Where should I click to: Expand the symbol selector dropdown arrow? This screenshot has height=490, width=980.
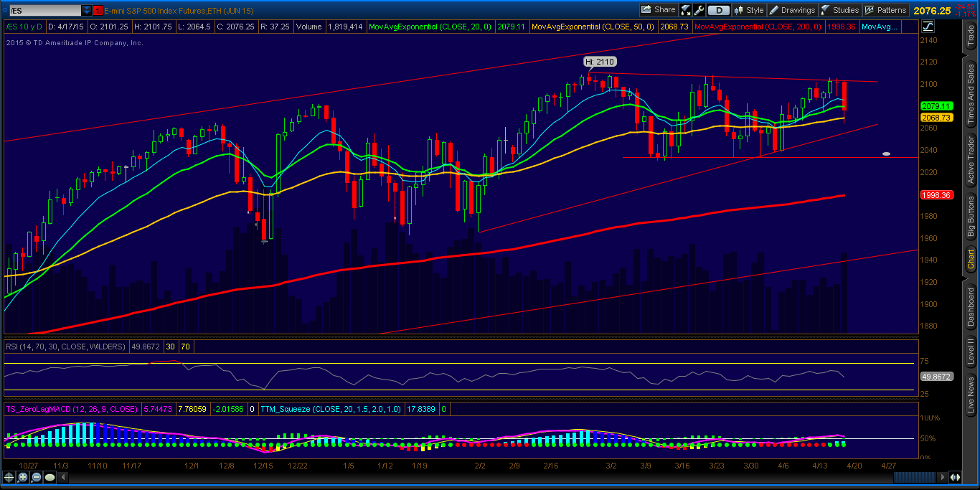tap(87, 10)
